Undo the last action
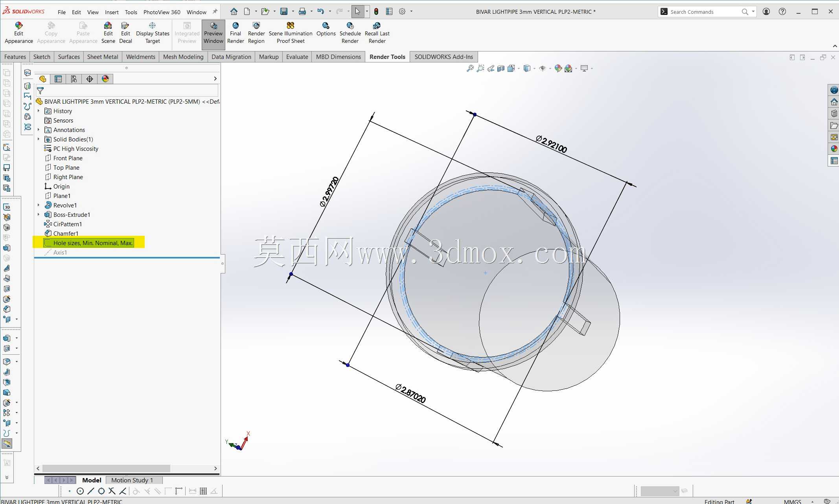The height and width of the screenshot is (504, 839). (x=321, y=11)
